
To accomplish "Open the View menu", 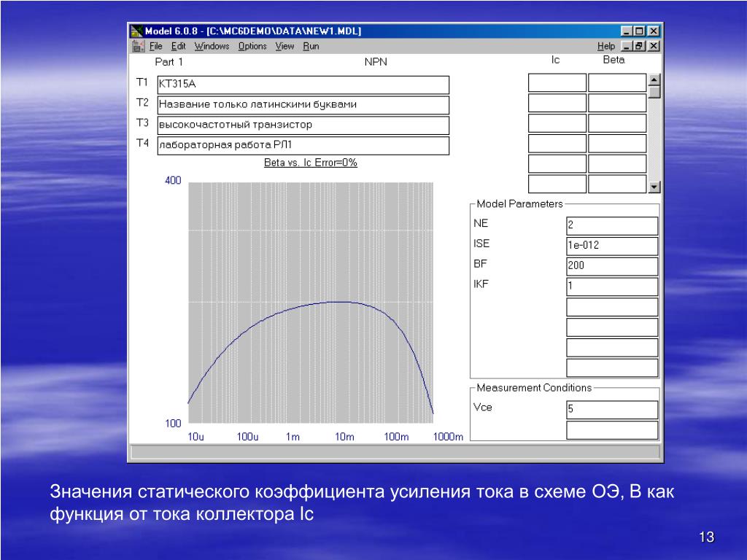I will [285, 46].
